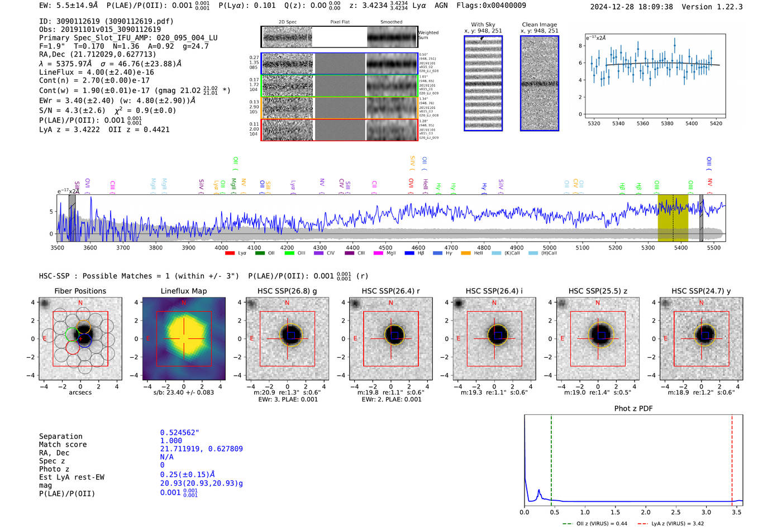This screenshot has width=782, height=532.
Task: Select the Obs 20191101v015_3090112619 line
Action: [100, 30]
